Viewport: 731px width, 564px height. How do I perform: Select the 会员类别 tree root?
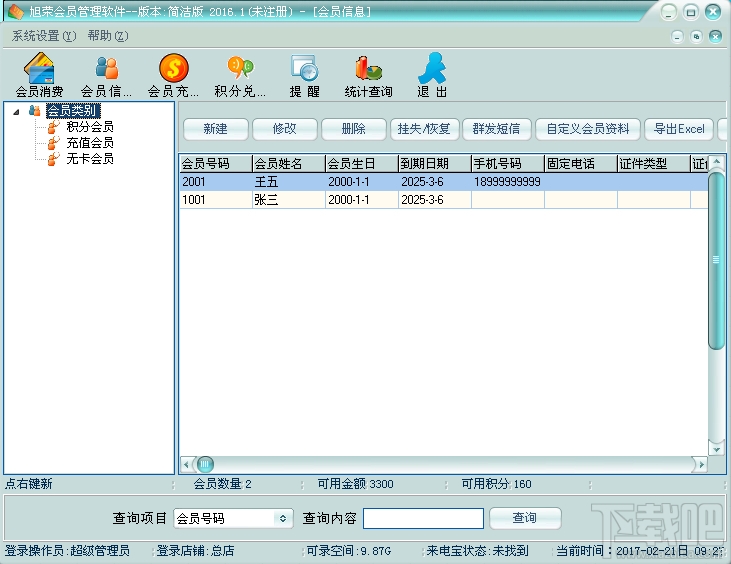(73, 110)
